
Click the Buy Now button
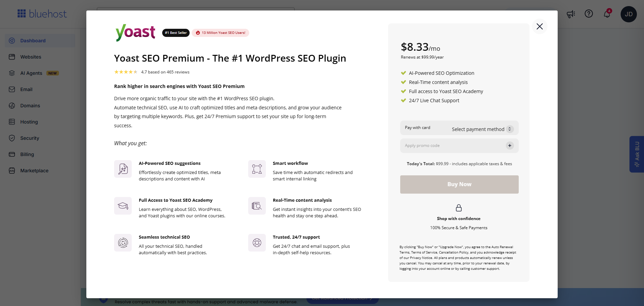459,184
